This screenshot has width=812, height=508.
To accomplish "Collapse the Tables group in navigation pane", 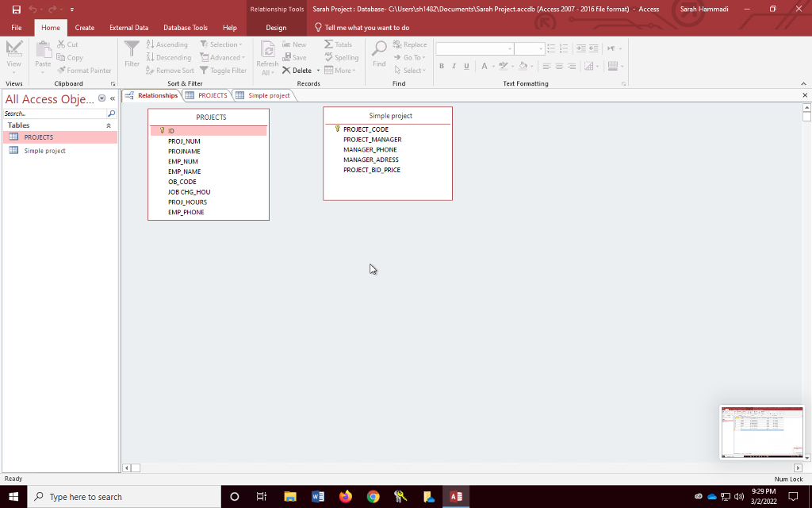I will click(109, 125).
